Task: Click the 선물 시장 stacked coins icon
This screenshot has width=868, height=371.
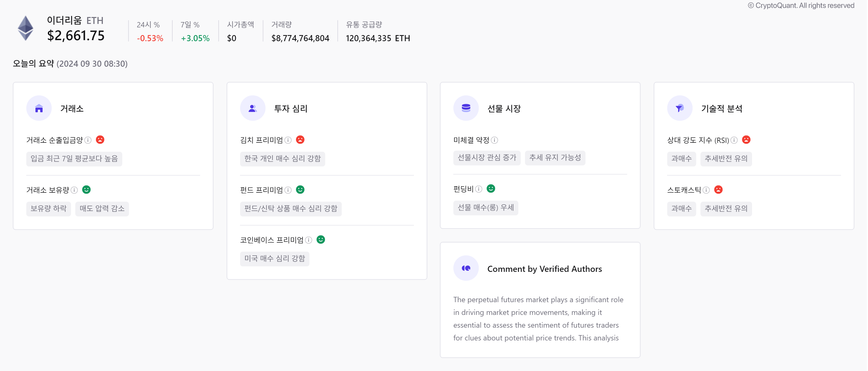Action: [x=466, y=108]
